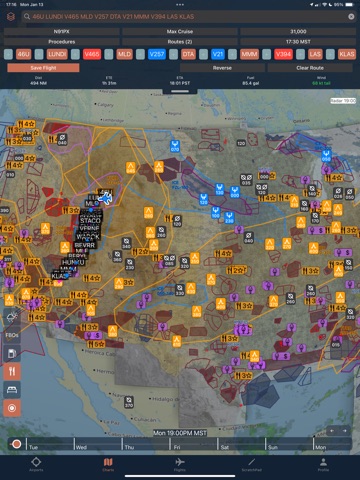Step the timeline forward with the right arrow

(x=344, y=431)
